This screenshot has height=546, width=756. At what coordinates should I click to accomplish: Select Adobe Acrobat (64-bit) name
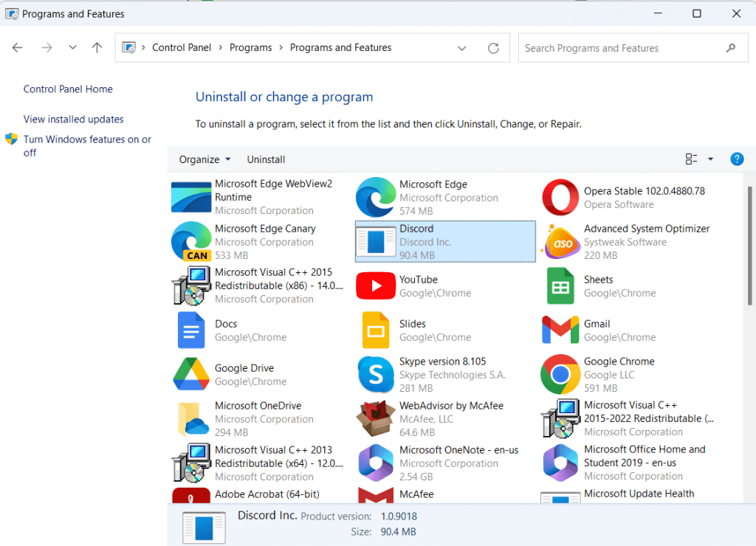[x=267, y=494]
